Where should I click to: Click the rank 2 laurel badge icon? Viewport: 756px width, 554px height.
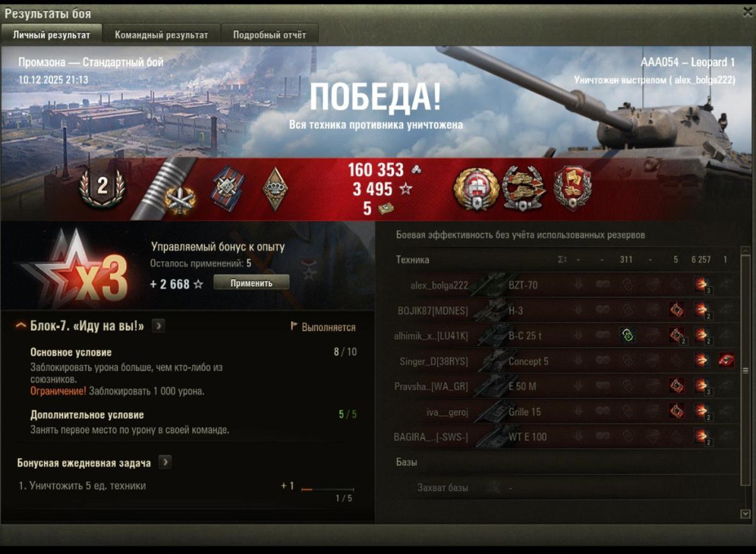tap(102, 187)
